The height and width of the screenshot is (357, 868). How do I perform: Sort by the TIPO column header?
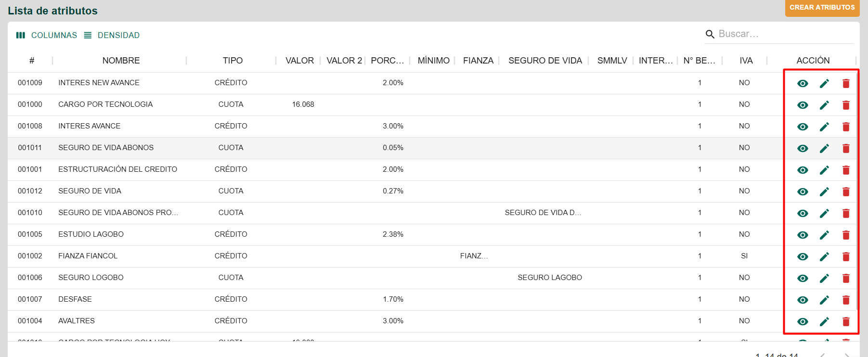tap(233, 61)
